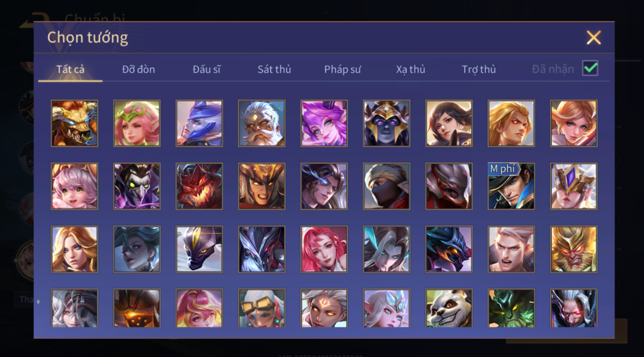Select the goggles-wearing hero portrait

[x=261, y=308]
